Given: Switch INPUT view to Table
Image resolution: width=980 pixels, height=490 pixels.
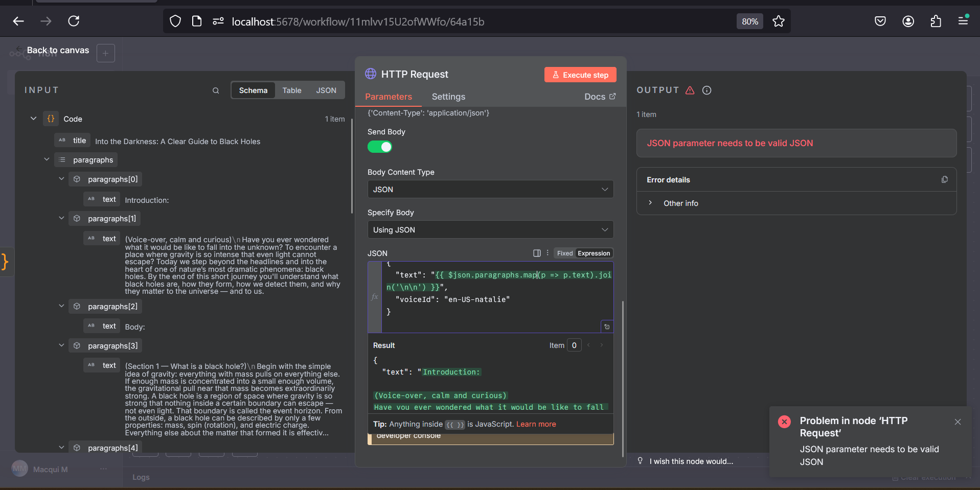Looking at the screenshot, I should coord(291,90).
